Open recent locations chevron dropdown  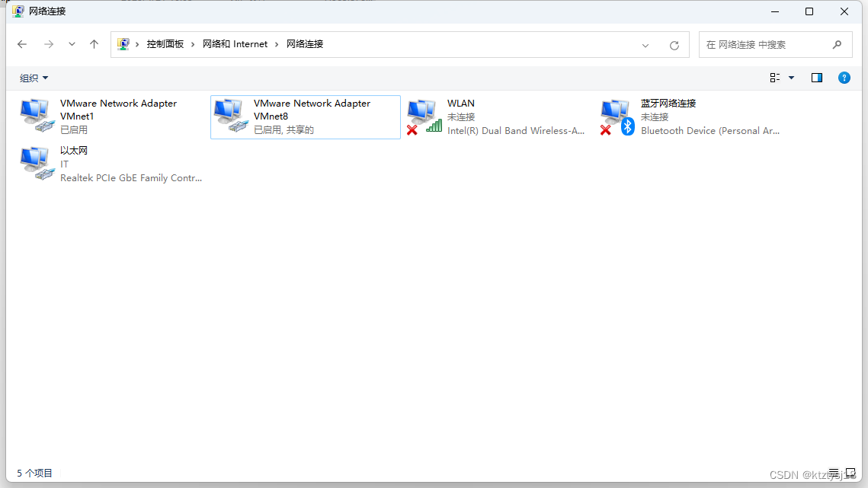(72, 44)
